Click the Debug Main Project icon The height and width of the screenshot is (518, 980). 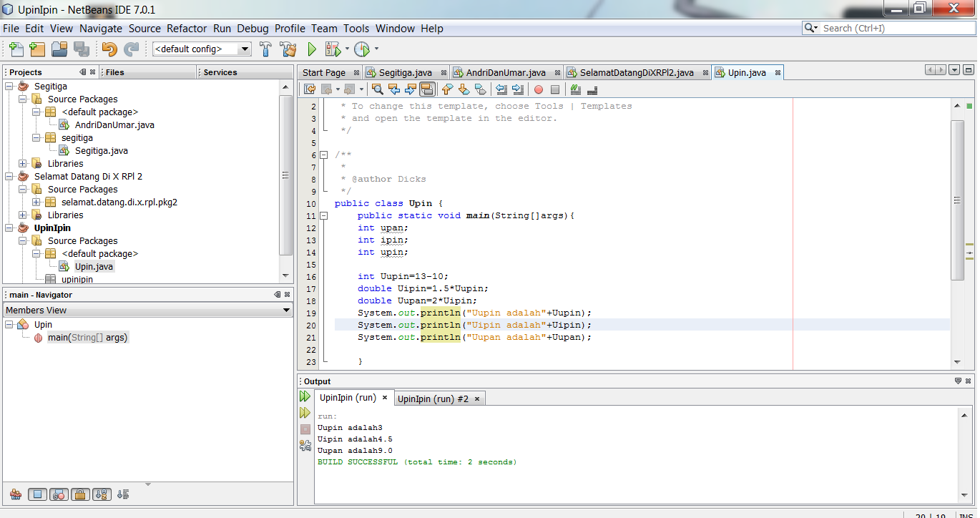click(x=333, y=49)
